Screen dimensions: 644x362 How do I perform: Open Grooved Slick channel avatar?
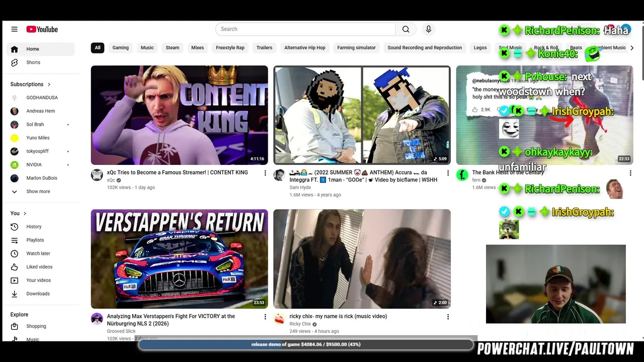click(x=97, y=319)
